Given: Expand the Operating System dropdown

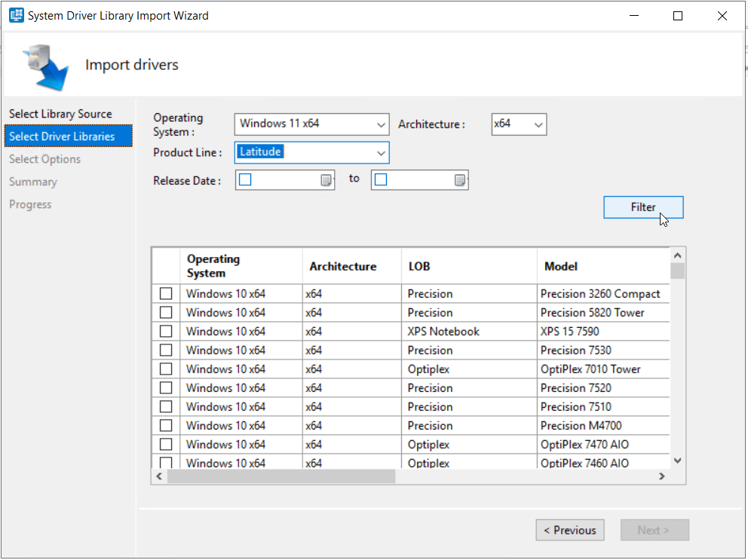Looking at the screenshot, I should point(380,124).
